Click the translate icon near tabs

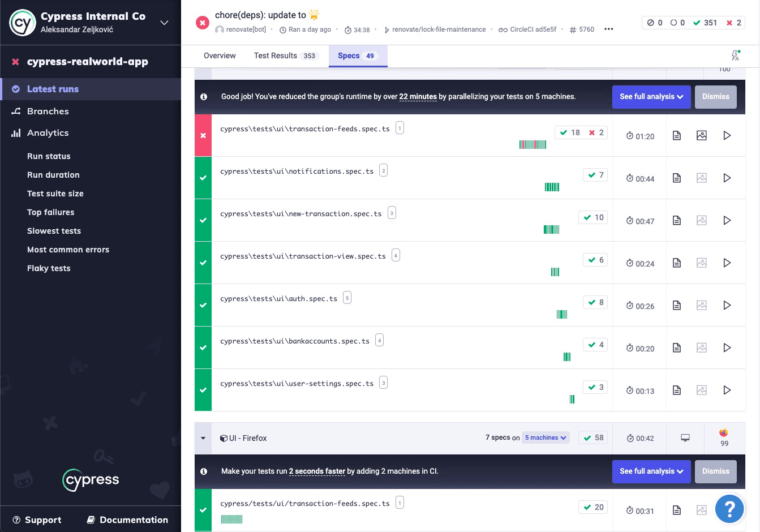coord(735,55)
